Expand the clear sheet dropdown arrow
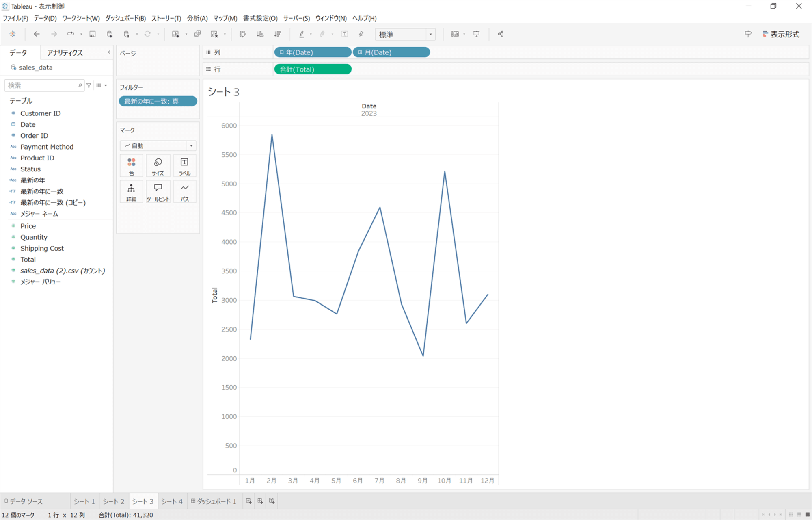Screen dimensions: 812x520 click(x=225, y=34)
